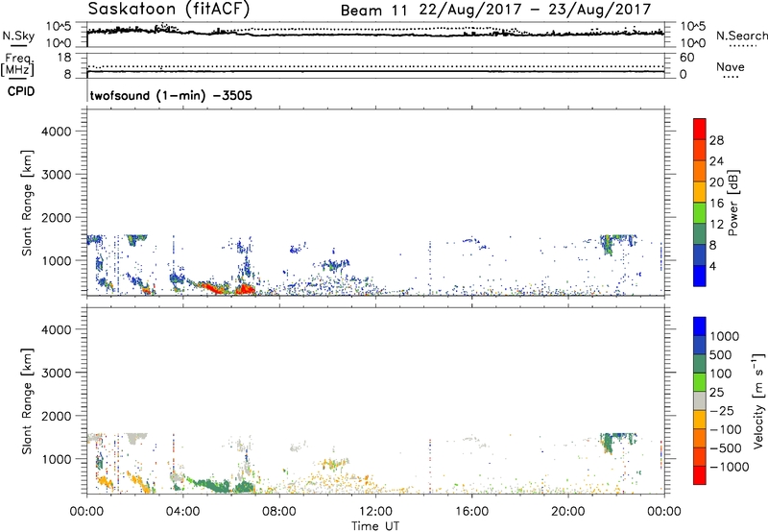The height and width of the screenshot is (532, 768).
Task: Click the 'Beam 11' date range heading
Action: click(x=495, y=10)
